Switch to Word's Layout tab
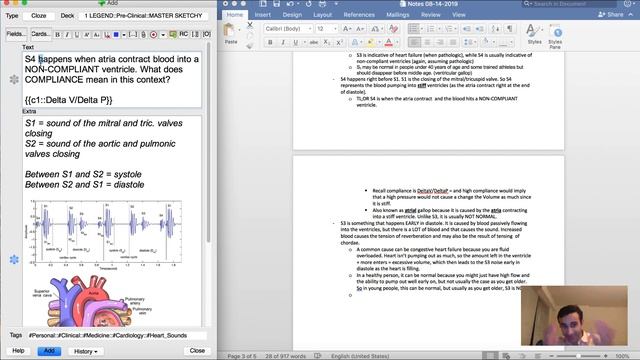Image resolution: width=640 pixels, height=360 pixels. tap(322, 15)
